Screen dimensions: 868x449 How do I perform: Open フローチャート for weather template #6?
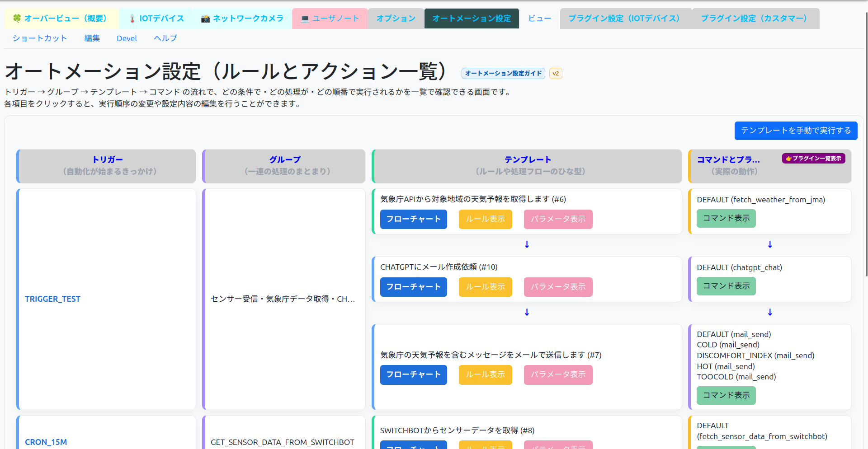tap(413, 219)
